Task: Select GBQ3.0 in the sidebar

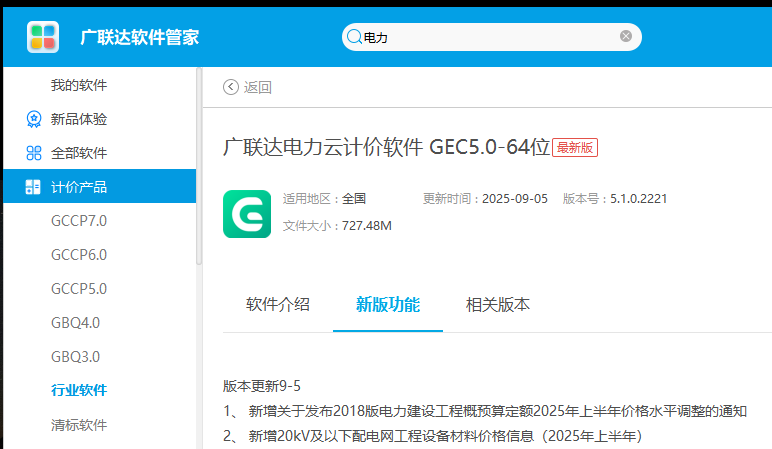Action: [x=75, y=357]
